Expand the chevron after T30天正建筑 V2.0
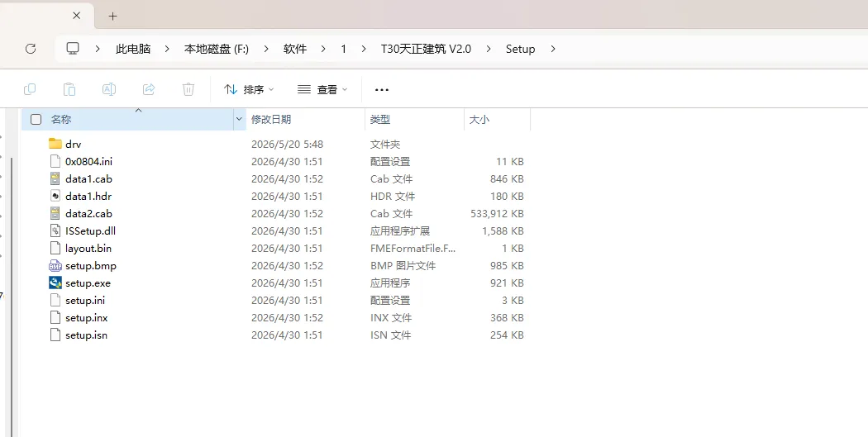Image resolution: width=868 pixels, height=437 pixels. [x=489, y=49]
